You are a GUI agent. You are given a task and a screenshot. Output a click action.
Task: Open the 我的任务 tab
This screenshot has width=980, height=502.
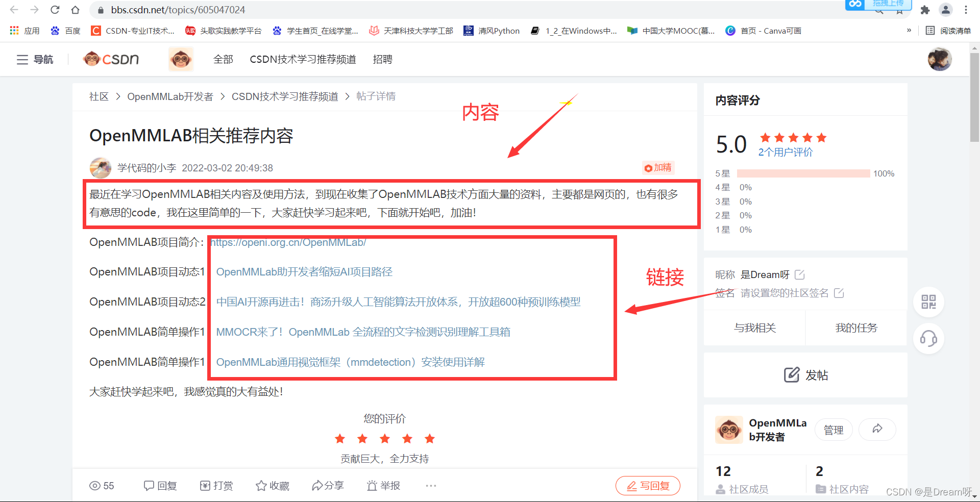point(856,328)
